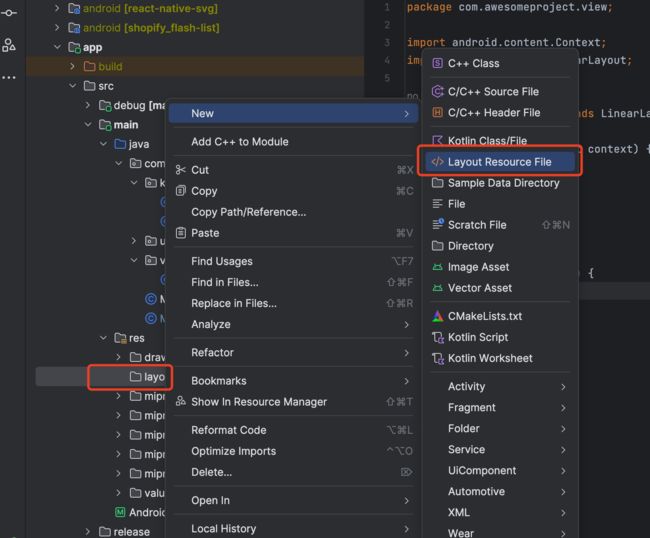650x538 pixels.
Task: Click Reformat Code menu entry
Action: click(x=228, y=430)
